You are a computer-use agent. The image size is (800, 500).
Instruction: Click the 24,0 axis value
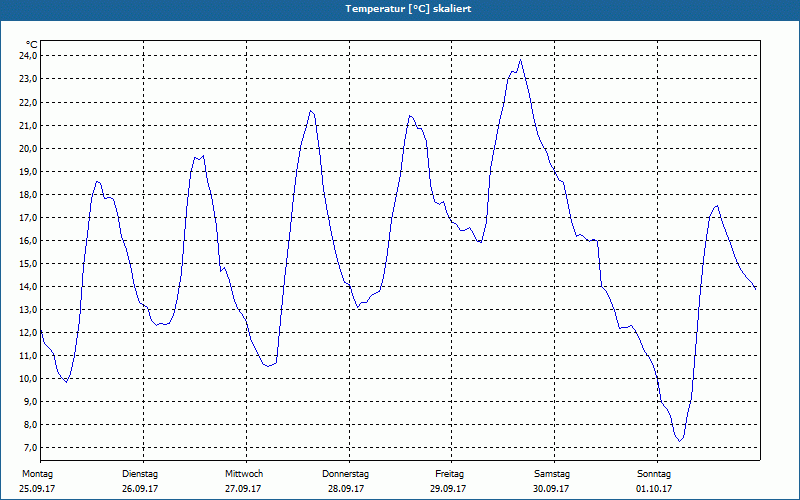point(28,56)
